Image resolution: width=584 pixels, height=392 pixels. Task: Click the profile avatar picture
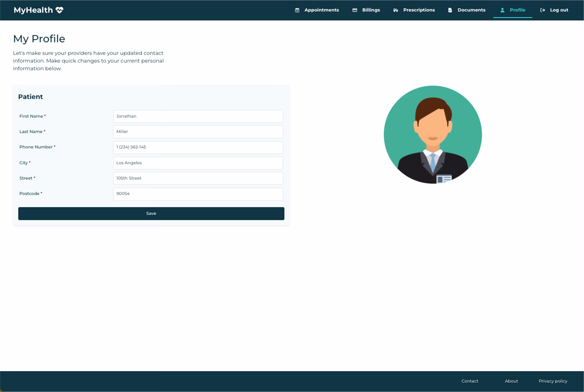tap(433, 135)
